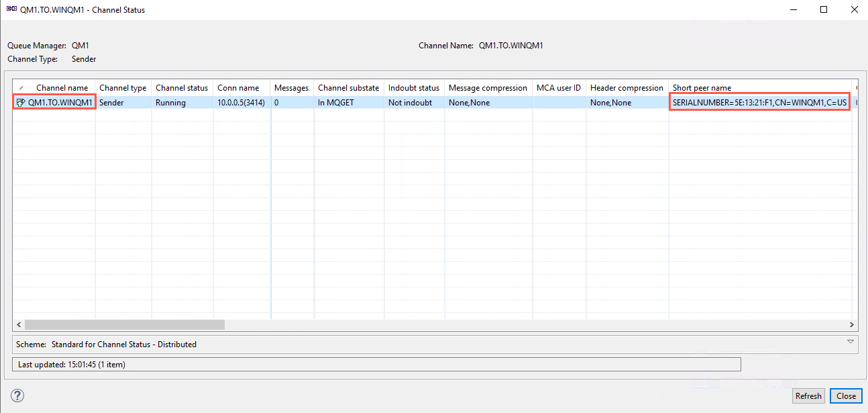
Task: Click the SERIALNUMBER short peer name cell
Action: click(760, 103)
